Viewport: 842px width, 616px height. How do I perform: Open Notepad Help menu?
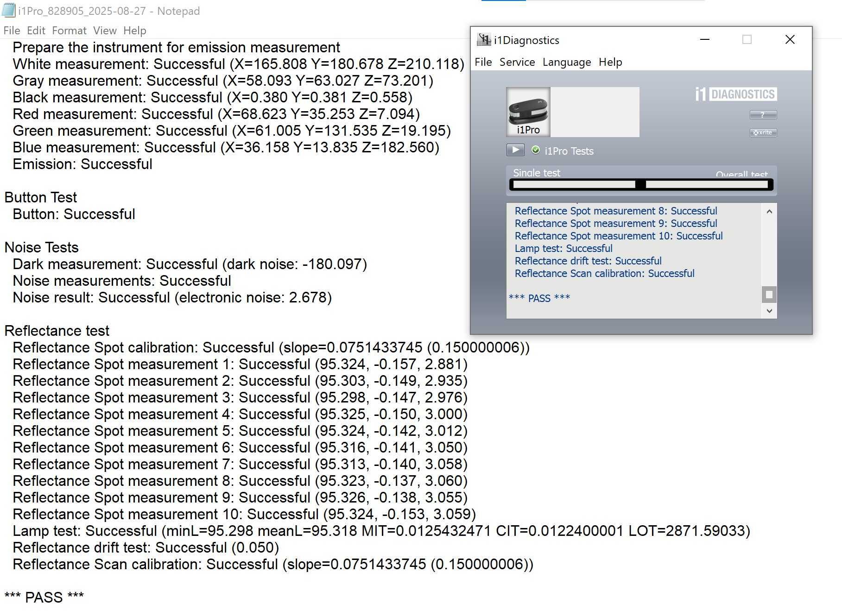click(135, 31)
